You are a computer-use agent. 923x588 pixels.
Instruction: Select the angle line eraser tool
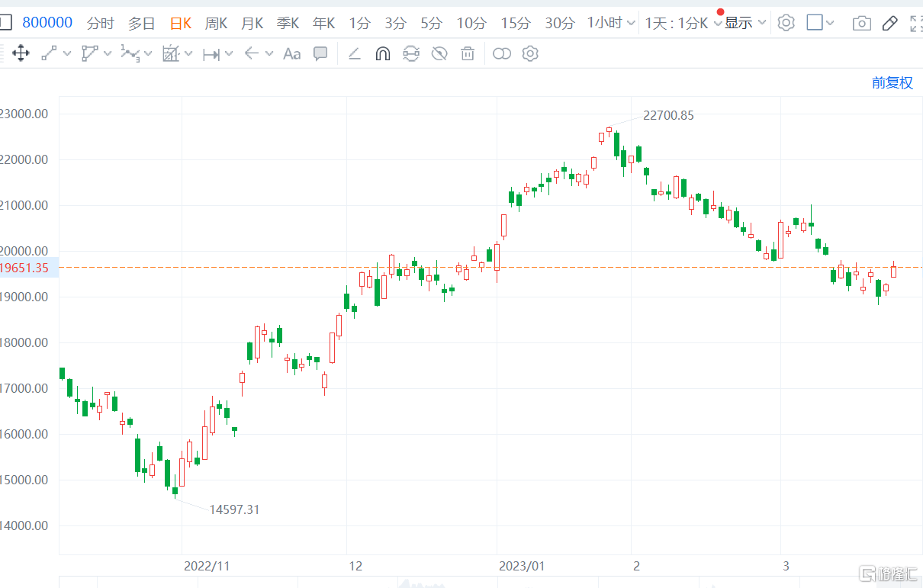tap(354, 53)
